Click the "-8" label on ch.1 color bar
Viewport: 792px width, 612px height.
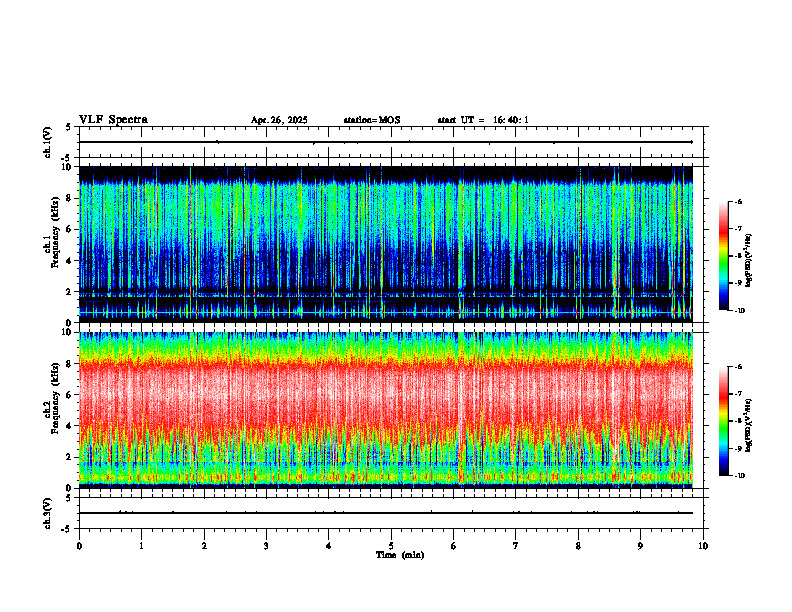[738, 256]
